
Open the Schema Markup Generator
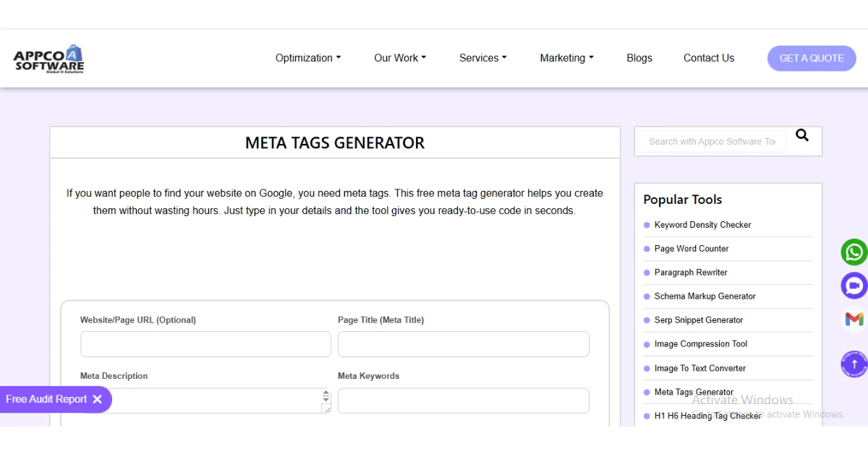tap(705, 296)
